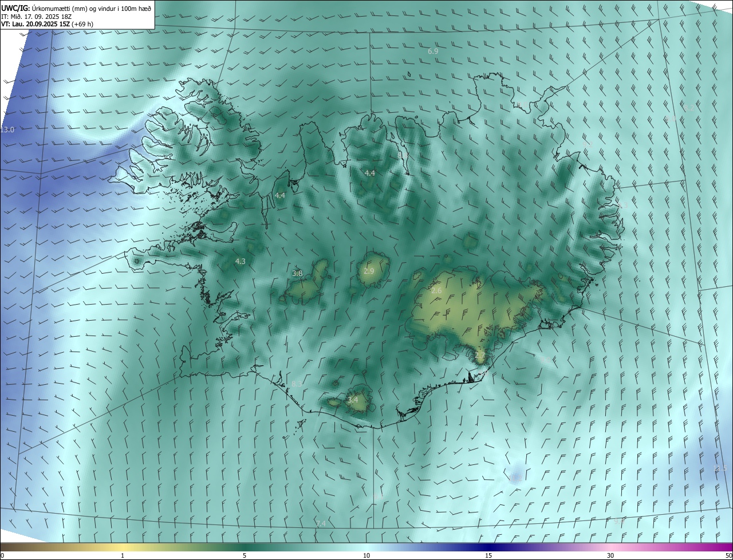The width and height of the screenshot is (733, 560).
Task: Click the 2.6 value on Vatnajökull
Action: (436, 291)
